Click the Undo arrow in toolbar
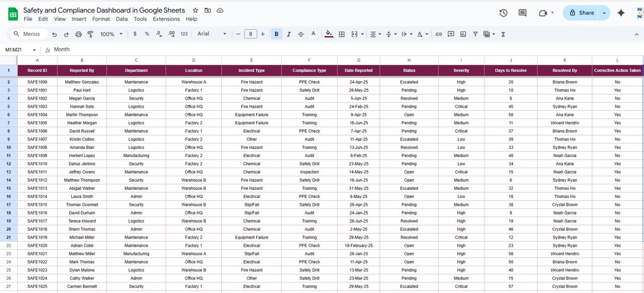This screenshot has height=293, width=644. 54,34
